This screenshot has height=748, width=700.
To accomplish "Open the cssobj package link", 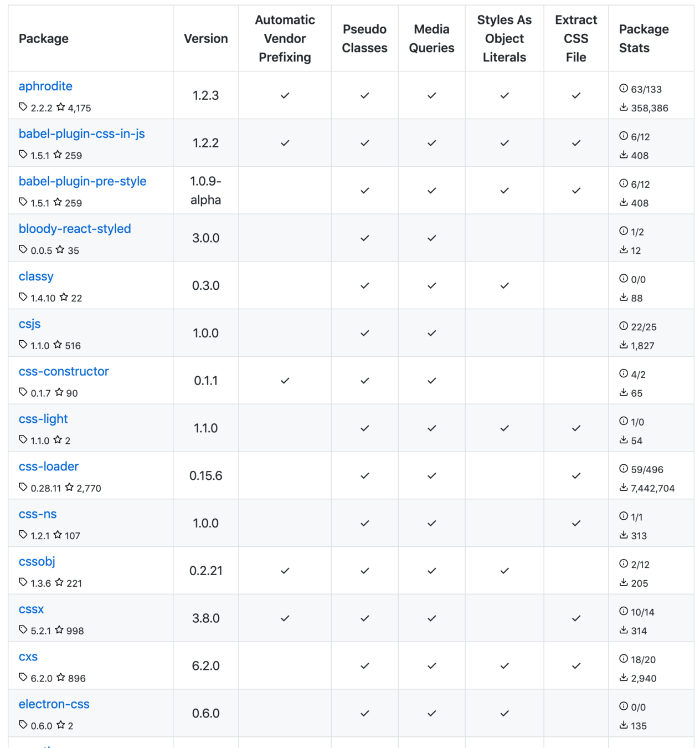I will [x=37, y=561].
